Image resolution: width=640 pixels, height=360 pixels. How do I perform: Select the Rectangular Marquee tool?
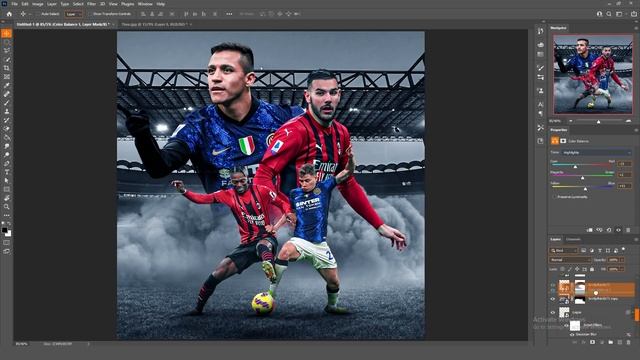(7, 42)
